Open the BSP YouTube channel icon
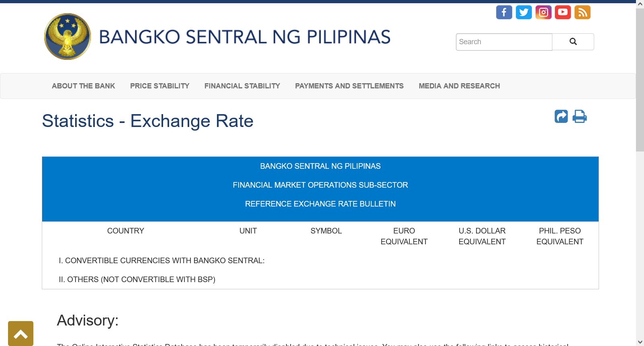 562,12
